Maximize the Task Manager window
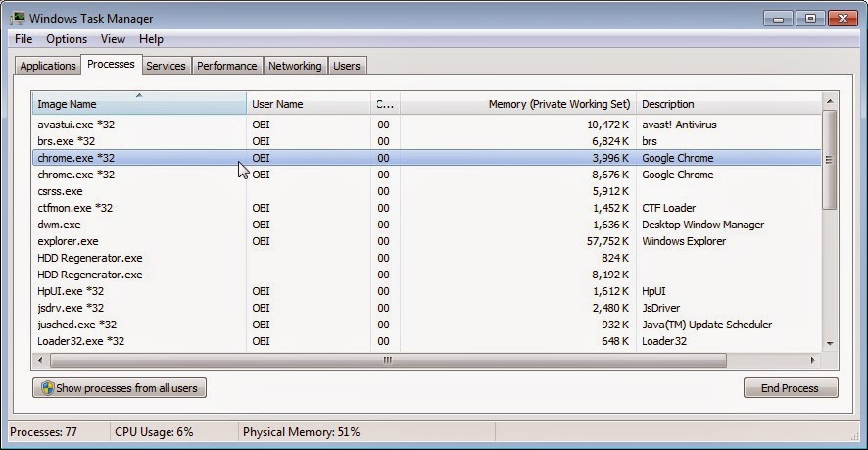This screenshot has height=450, width=868. pos(810,19)
